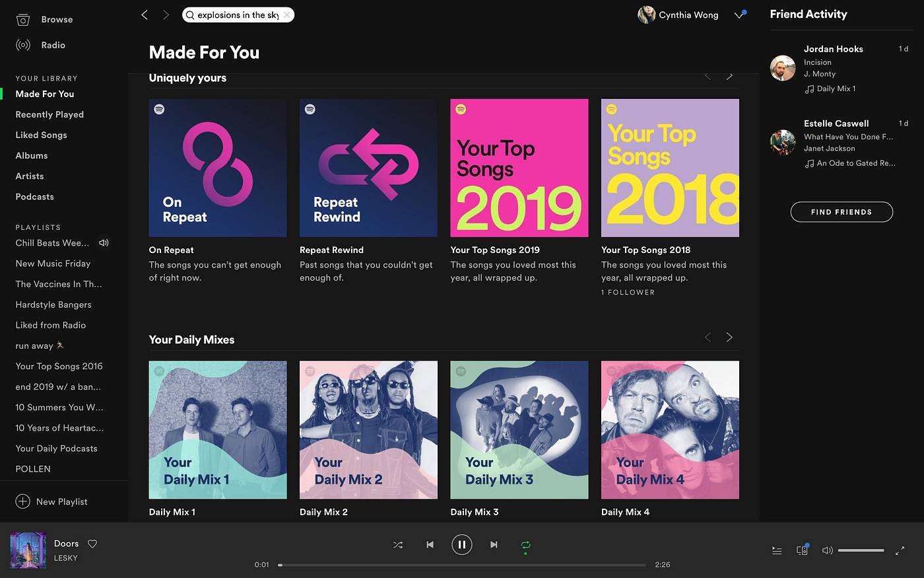
Task: Select the Podcasts library item
Action: pyautogui.click(x=35, y=196)
